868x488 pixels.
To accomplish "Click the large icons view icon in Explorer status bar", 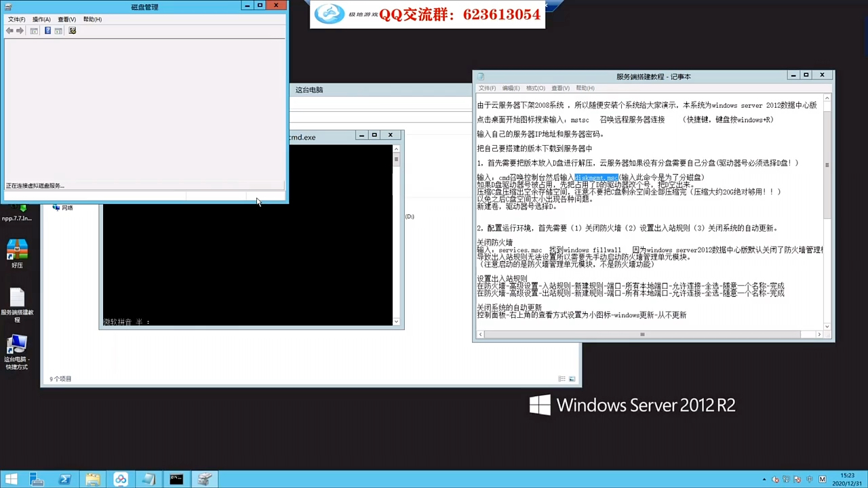I will coord(572,379).
